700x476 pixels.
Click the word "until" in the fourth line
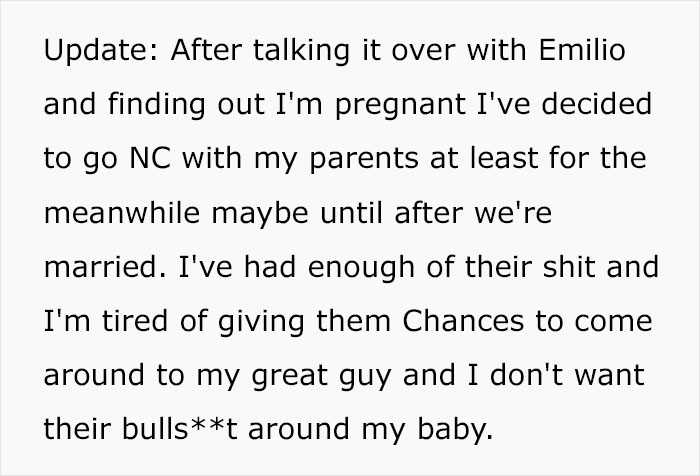351,213
